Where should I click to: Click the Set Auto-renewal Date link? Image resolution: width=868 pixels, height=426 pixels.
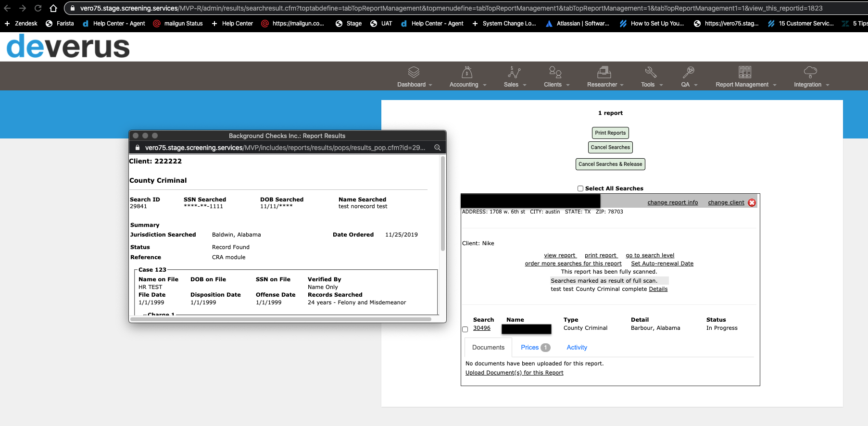(662, 263)
